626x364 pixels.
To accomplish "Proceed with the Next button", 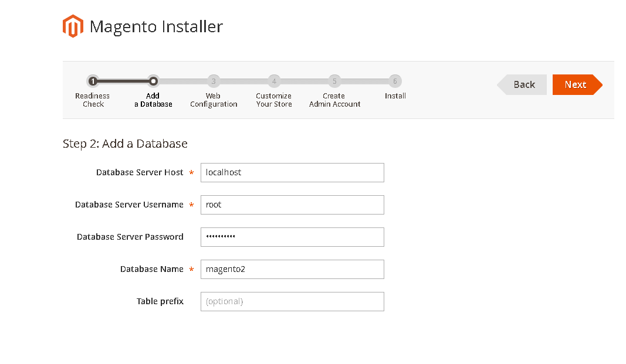I will pyautogui.click(x=577, y=84).
